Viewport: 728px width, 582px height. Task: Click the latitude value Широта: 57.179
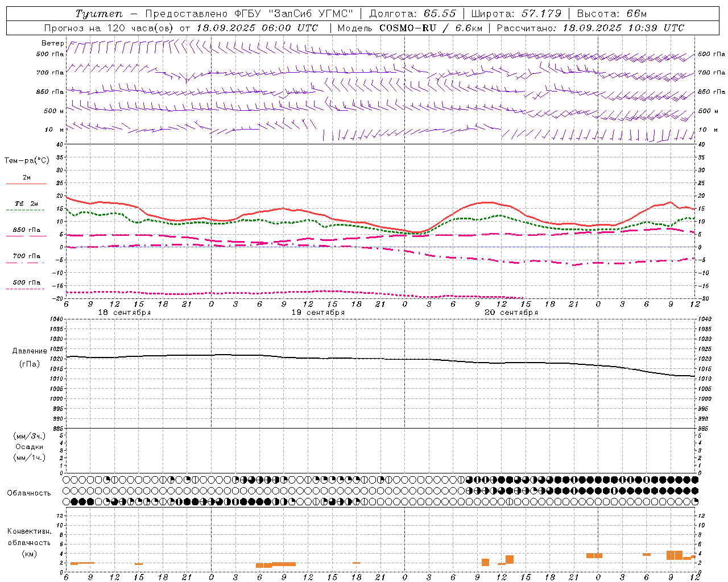coord(516,14)
